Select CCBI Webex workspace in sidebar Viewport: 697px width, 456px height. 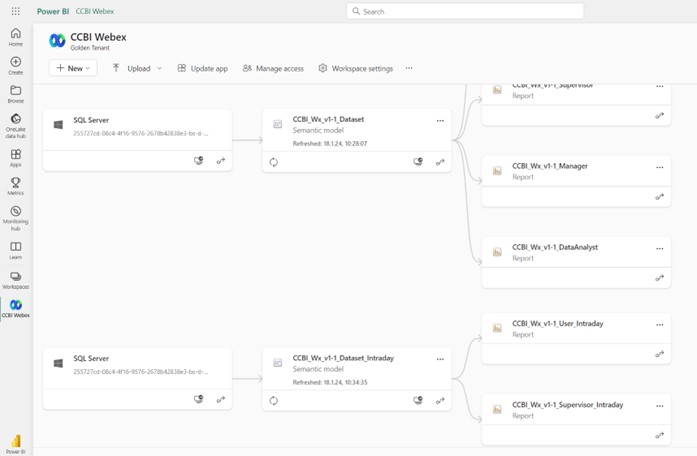(16, 308)
